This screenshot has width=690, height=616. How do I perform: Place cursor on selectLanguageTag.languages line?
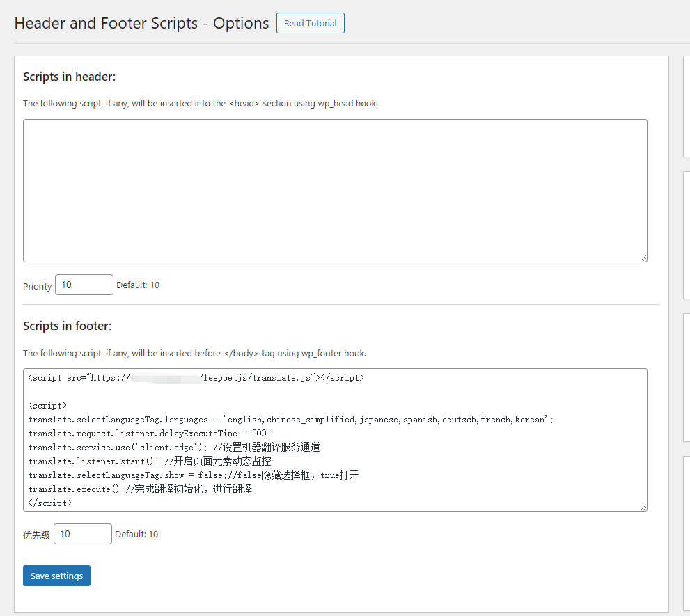[x=290, y=420]
